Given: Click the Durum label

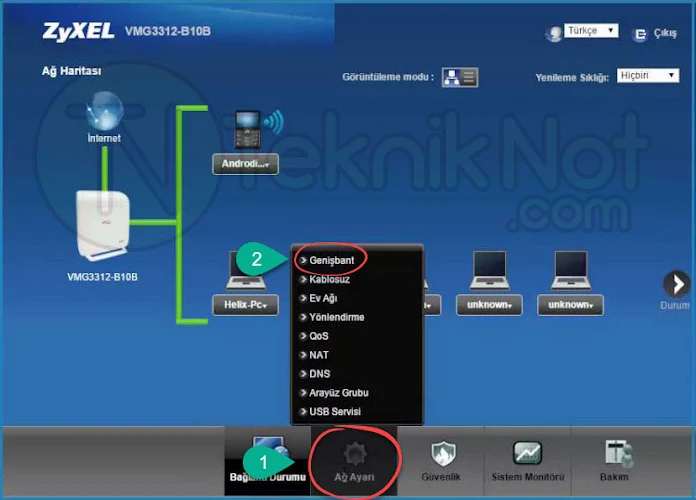Looking at the screenshot, I should 675,305.
